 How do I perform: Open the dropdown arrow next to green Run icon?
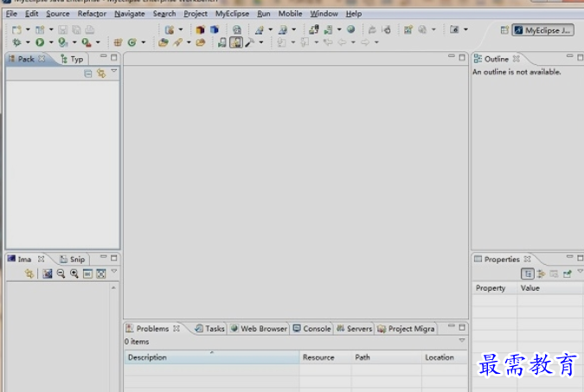click(x=51, y=42)
